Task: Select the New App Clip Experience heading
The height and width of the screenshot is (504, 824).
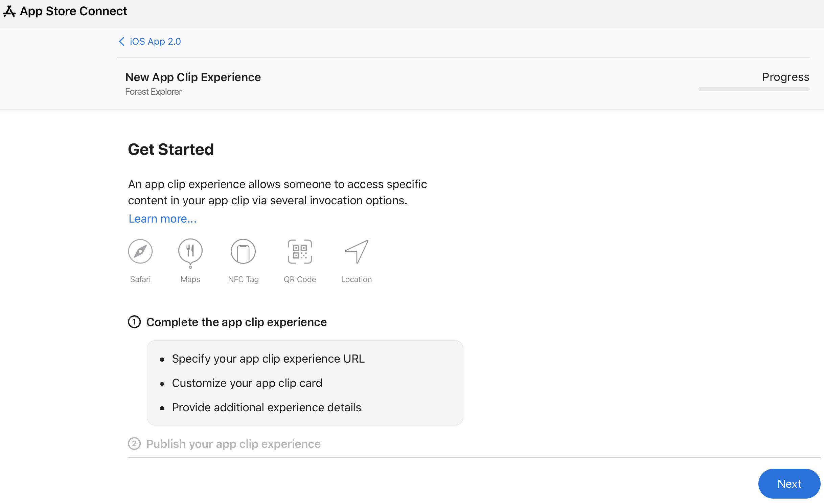Action: [193, 77]
